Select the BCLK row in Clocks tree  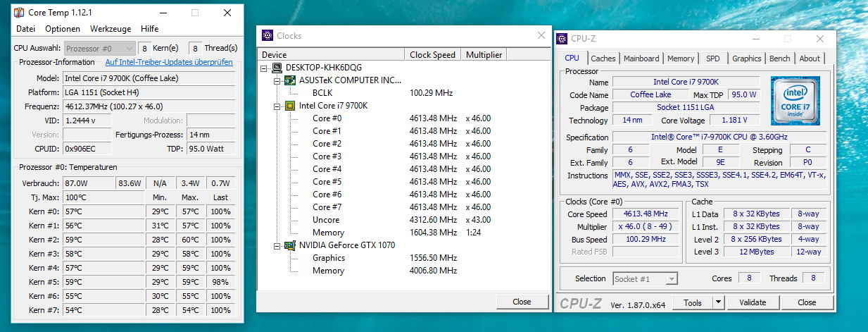[x=404, y=93]
